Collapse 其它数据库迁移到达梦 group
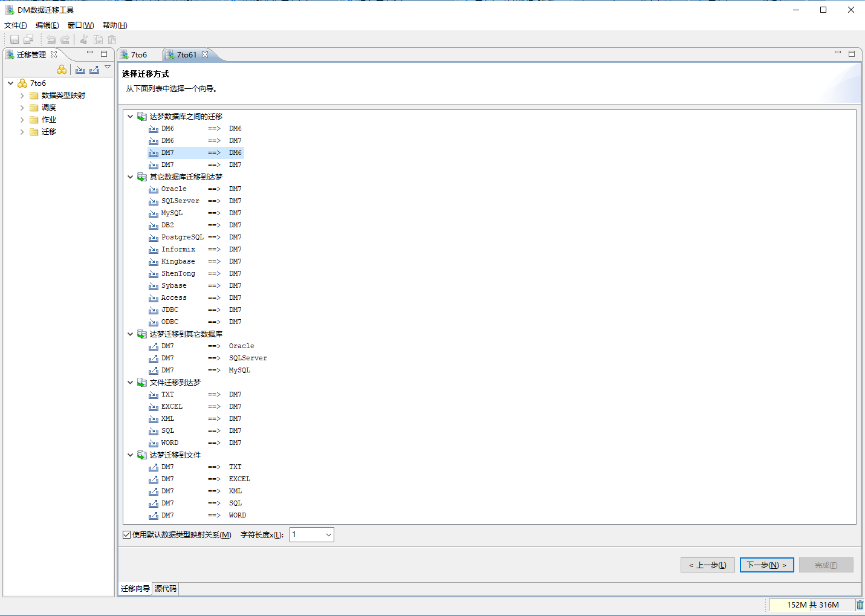The width and height of the screenshot is (865, 616). tap(130, 177)
